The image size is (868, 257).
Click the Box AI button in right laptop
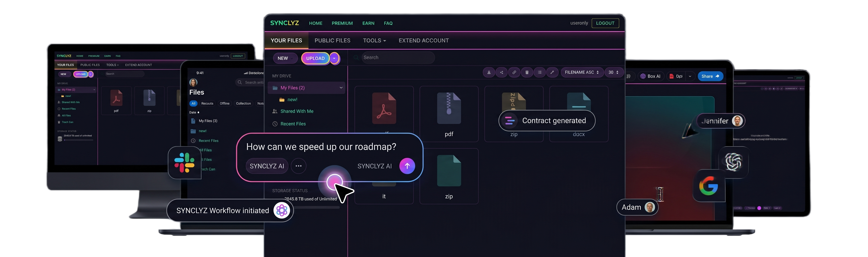[650, 76]
